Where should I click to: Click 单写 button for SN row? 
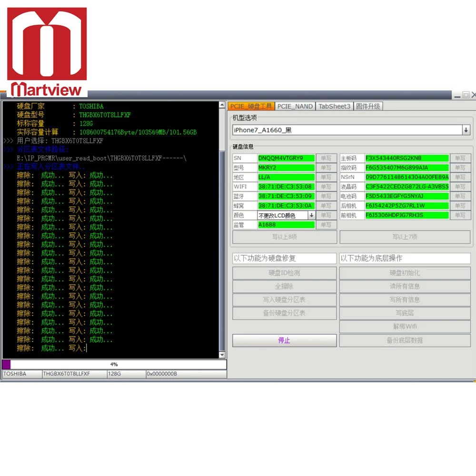click(326, 158)
